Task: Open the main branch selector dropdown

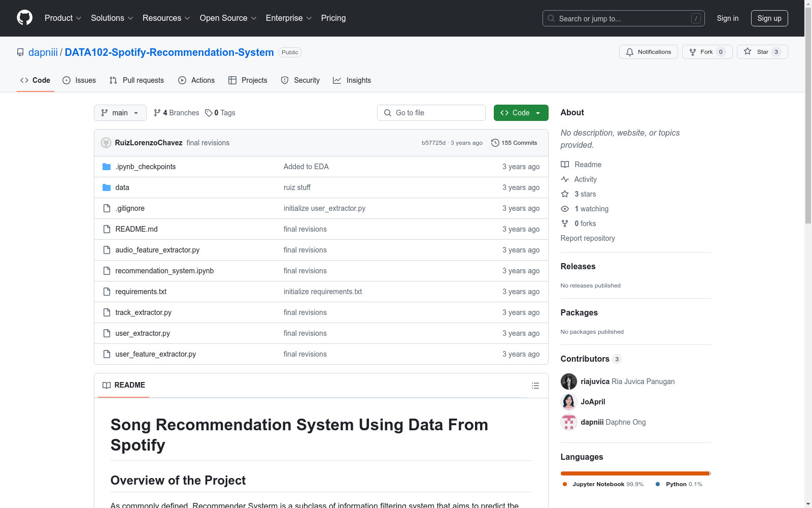Action: click(120, 113)
